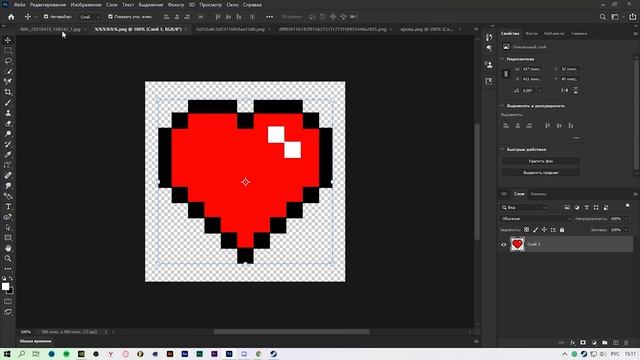Click the Home icon in the options bar

(x=11, y=17)
